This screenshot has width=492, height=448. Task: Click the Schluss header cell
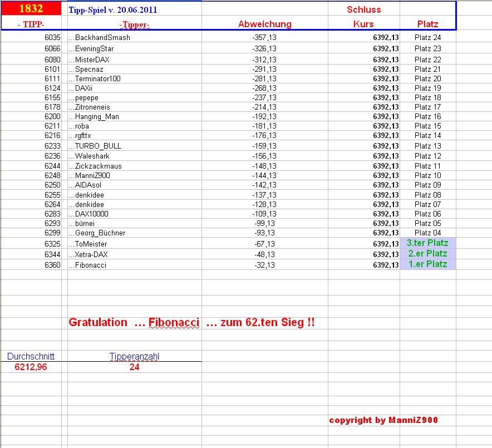click(x=363, y=9)
